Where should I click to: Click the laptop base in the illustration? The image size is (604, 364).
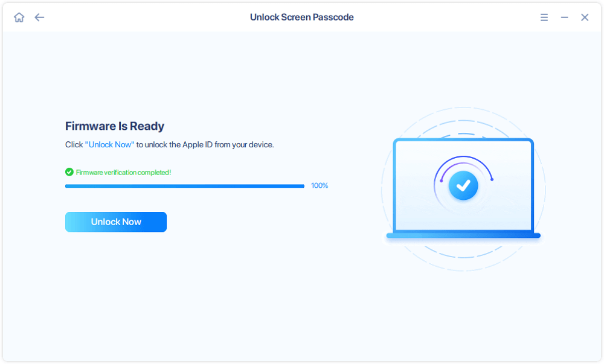point(463,235)
